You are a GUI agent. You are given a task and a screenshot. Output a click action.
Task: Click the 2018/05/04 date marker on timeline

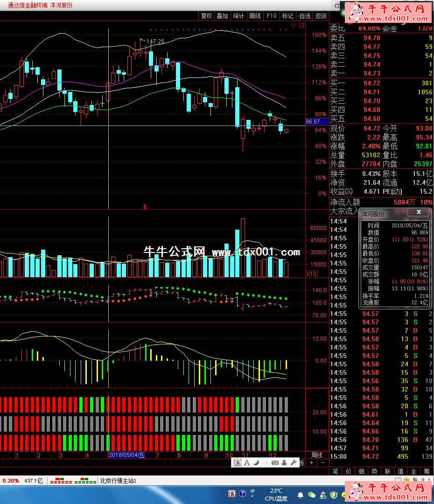tap(126, 455)
